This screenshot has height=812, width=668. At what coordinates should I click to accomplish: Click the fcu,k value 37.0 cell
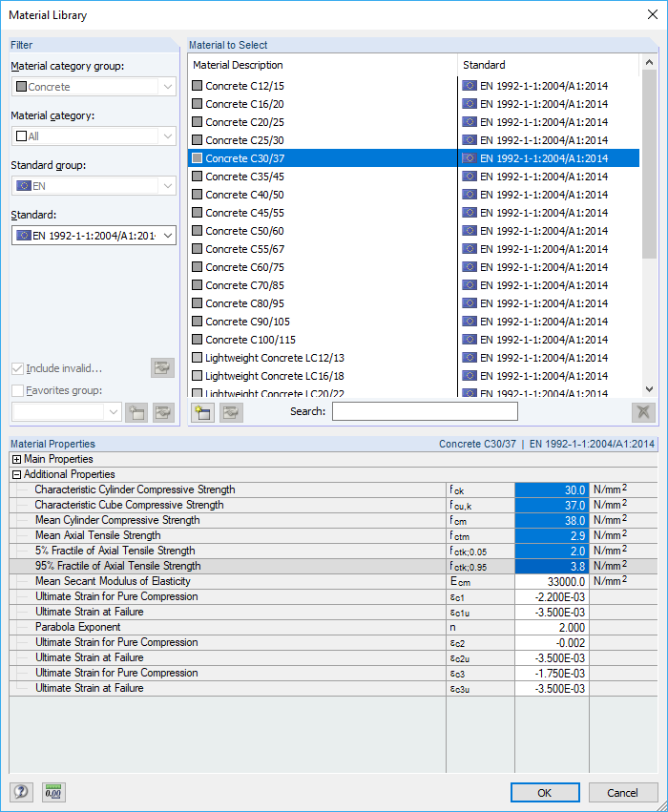click(x=552, y=505)
